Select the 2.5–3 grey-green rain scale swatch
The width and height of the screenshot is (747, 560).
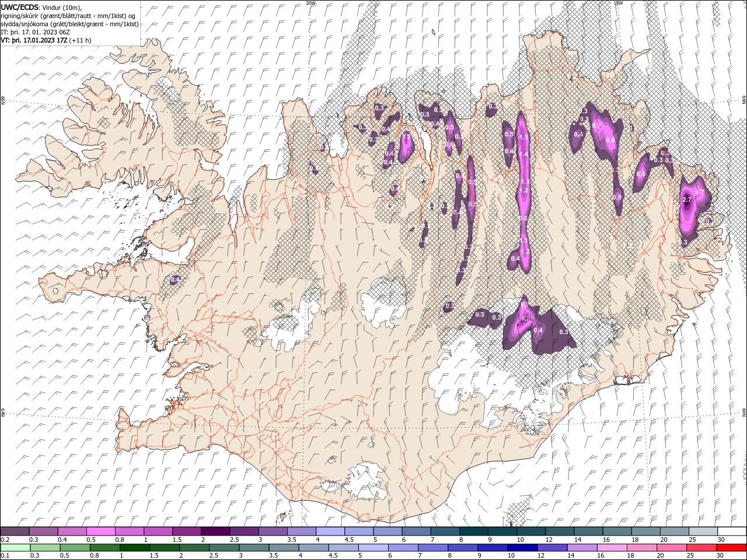point(224,548)
